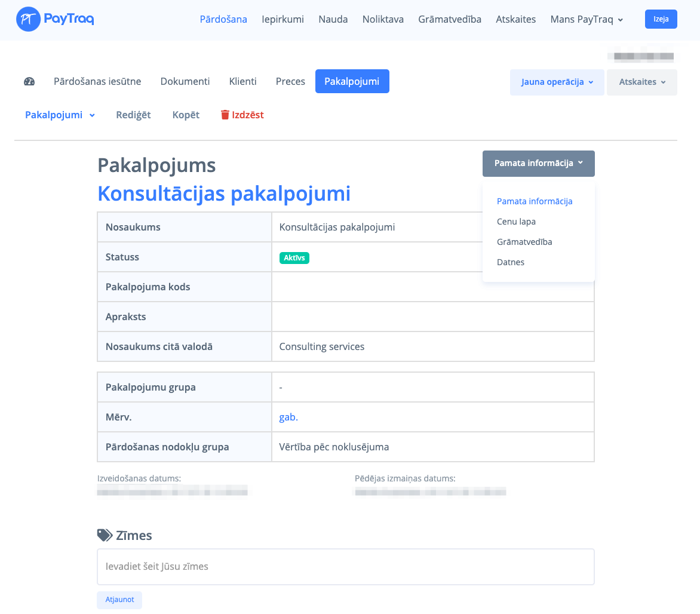This screenshot has height=614, width=700.
Task: Switch to the Klienti tab
Action: pyautogui.click(x=243, y=81)
